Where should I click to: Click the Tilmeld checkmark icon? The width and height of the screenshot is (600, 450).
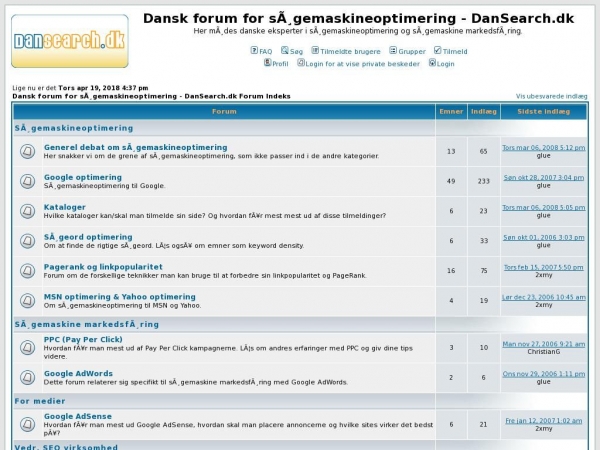[437, 50]
